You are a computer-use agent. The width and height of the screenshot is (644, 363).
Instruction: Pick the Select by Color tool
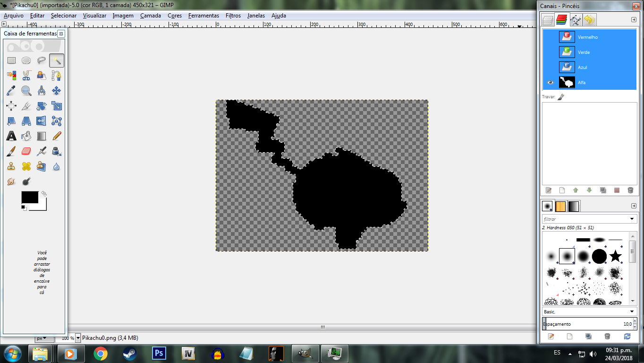(x=11, y=76)
